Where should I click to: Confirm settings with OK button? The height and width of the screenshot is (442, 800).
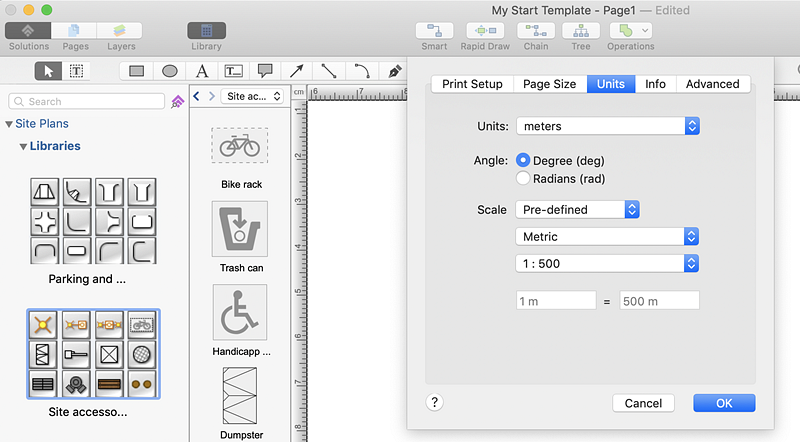pos(724,403)
